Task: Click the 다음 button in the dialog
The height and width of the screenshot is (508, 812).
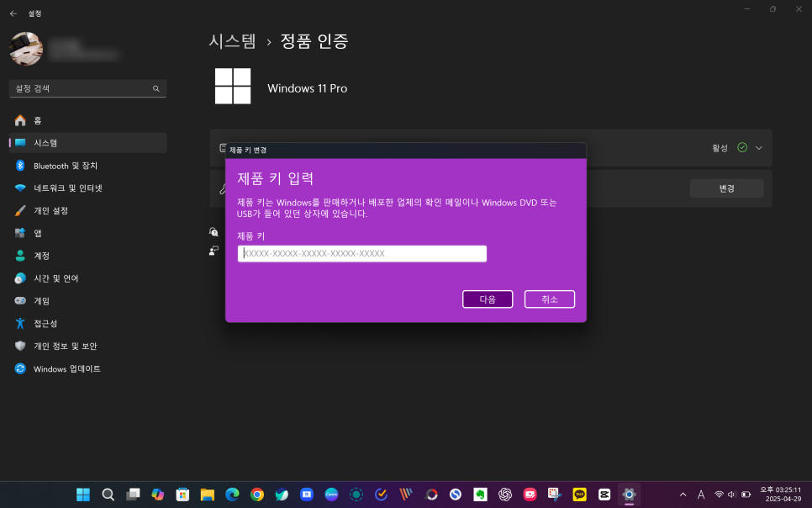Action: (488, 299)
